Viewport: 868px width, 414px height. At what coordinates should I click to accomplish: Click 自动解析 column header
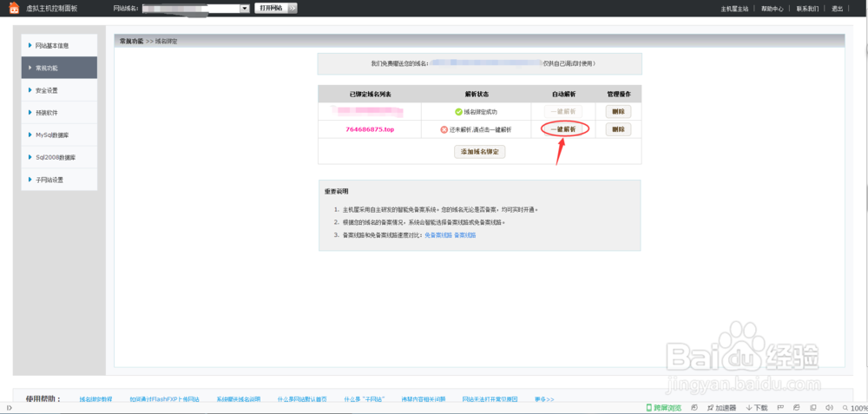[563, 94]
